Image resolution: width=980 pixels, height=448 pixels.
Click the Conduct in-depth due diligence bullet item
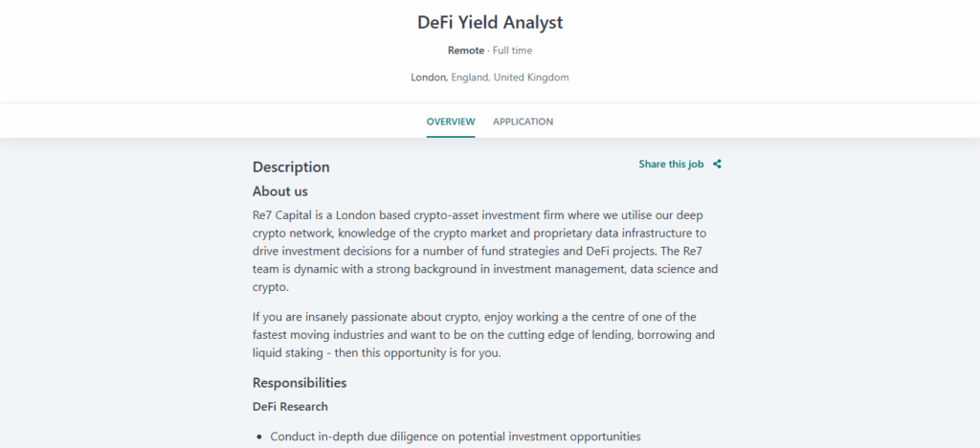455,437
